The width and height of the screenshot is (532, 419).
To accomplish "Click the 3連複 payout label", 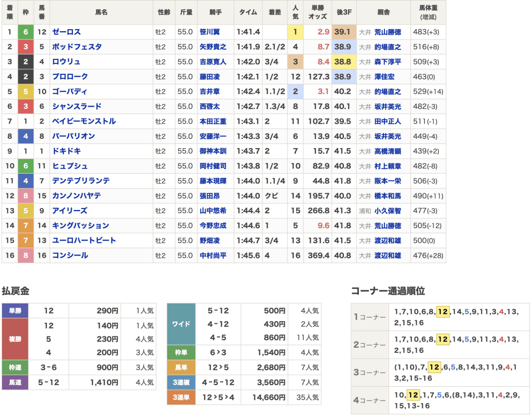I will (181, 382).
